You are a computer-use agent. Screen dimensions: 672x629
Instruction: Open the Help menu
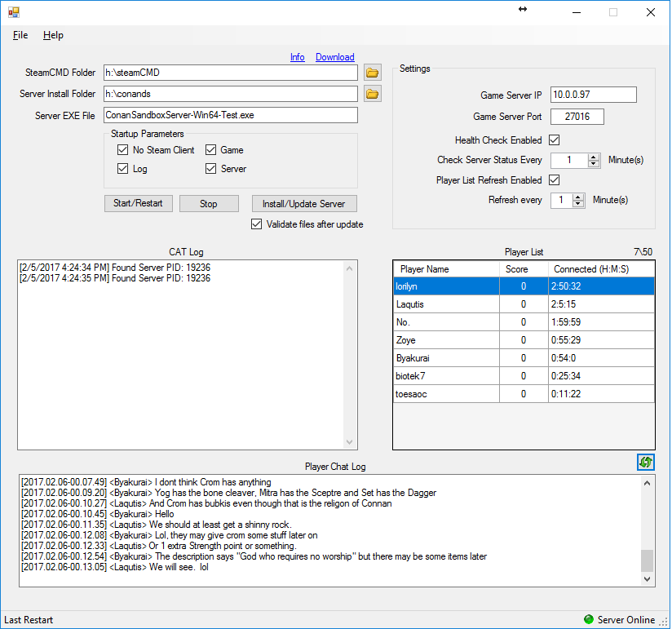coord(53,35)
